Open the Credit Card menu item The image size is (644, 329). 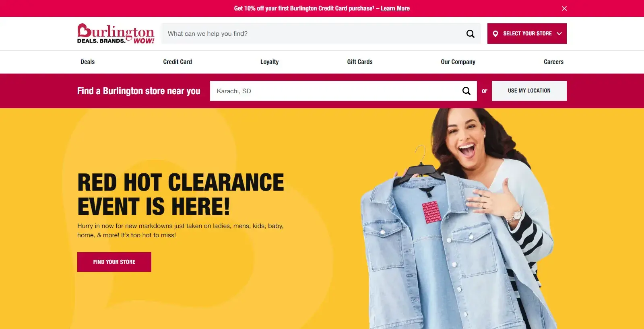[x=178, y=62]
